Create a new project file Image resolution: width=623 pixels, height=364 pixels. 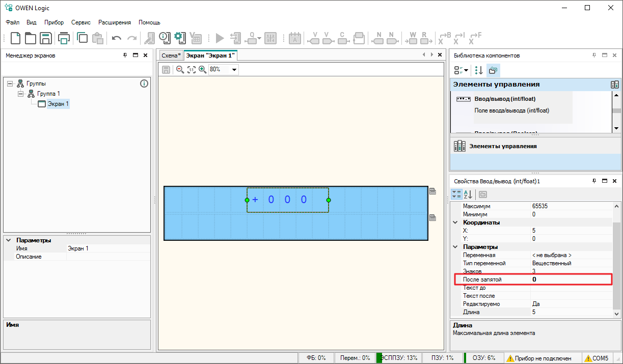[x=16, y=38]
